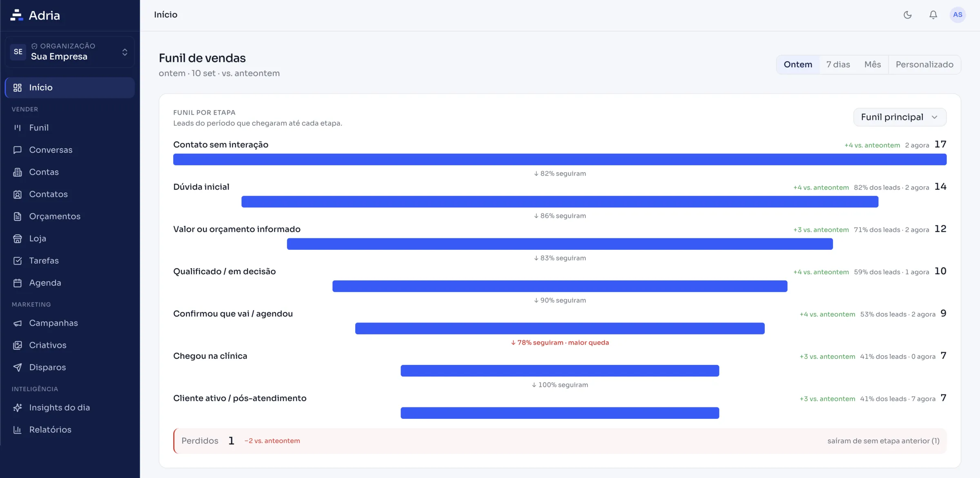Switch to the Mês period tab
980x478 pixels.
pyautogui.click(x=872, y=64)
